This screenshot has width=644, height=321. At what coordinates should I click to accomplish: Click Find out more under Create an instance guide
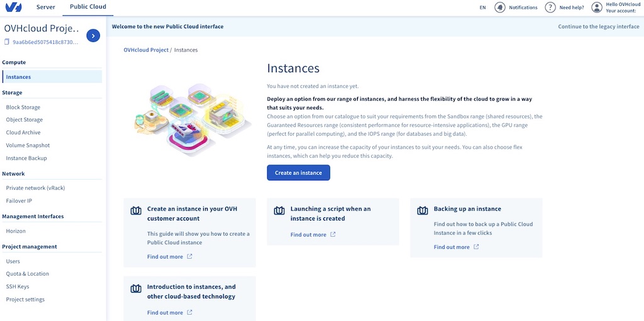(165, 256)
